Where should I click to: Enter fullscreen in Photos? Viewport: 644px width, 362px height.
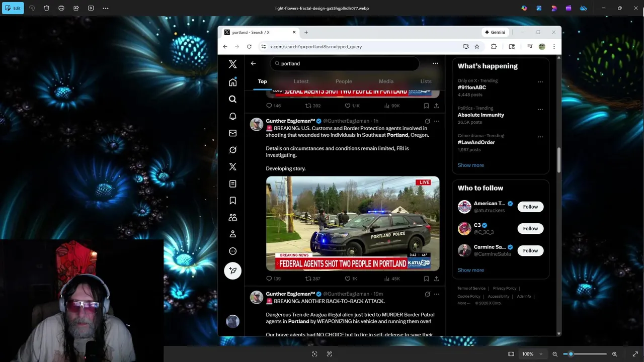point(635,354)
